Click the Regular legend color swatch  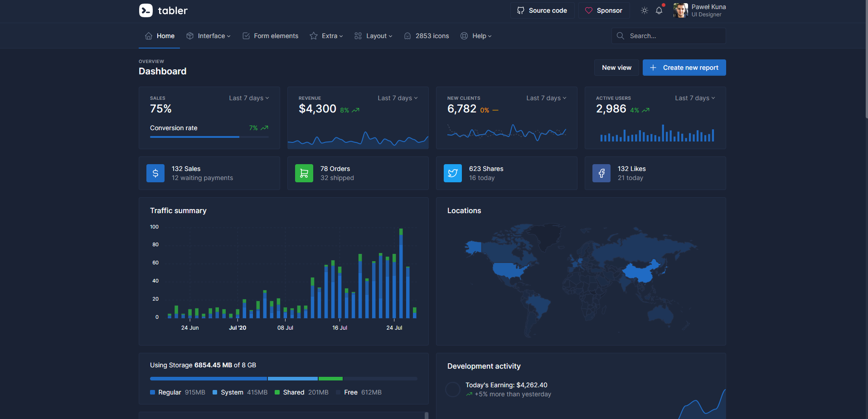click(153, 392)
